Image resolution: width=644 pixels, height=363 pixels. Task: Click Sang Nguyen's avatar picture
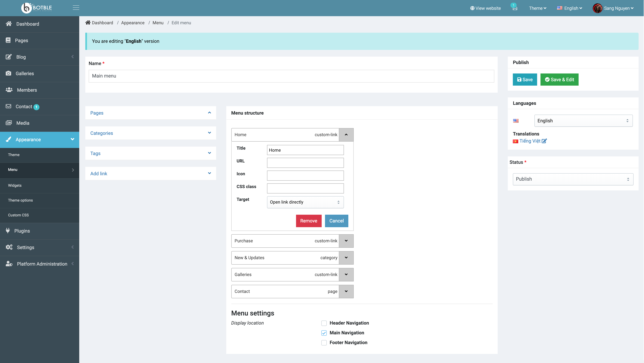pos(597,8)
